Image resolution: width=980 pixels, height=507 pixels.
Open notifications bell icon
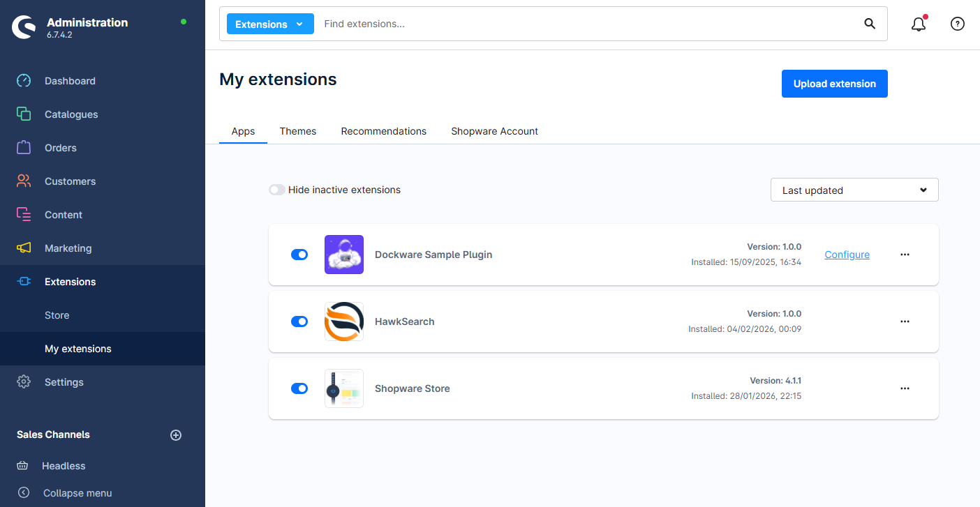pos(919,24)
